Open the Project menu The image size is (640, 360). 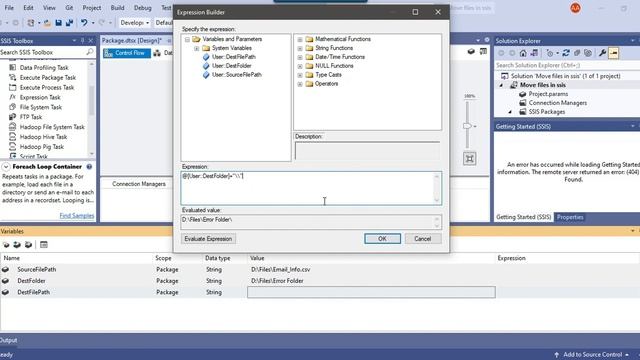click(x=92, y=8)
